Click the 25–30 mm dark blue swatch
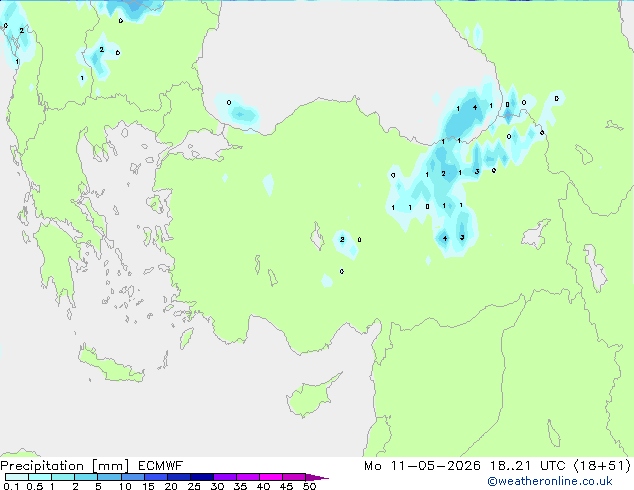The width and height of the screenshot is (634, 490). [201, 477]
